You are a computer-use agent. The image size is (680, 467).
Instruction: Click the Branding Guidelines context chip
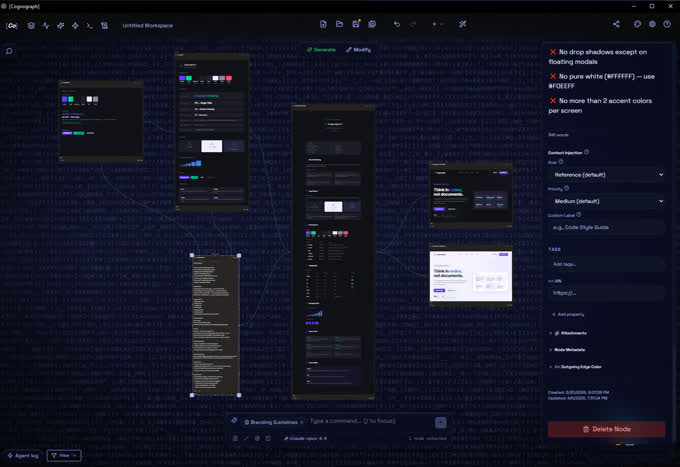271,422
